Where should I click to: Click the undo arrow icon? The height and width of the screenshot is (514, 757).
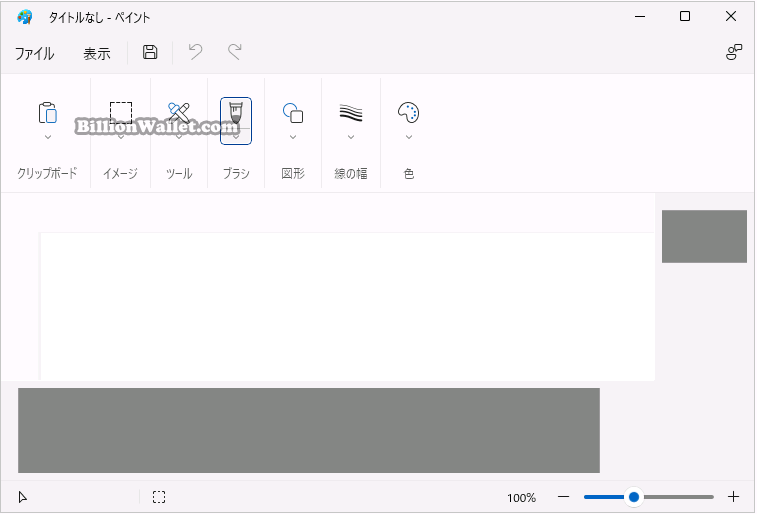pos(196,52)
